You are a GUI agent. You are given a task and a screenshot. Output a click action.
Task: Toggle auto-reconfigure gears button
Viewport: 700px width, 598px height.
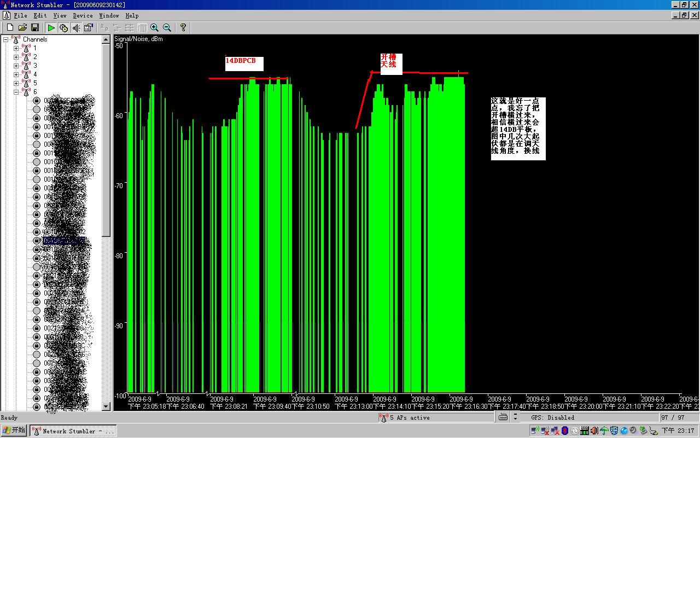(63, 27)
